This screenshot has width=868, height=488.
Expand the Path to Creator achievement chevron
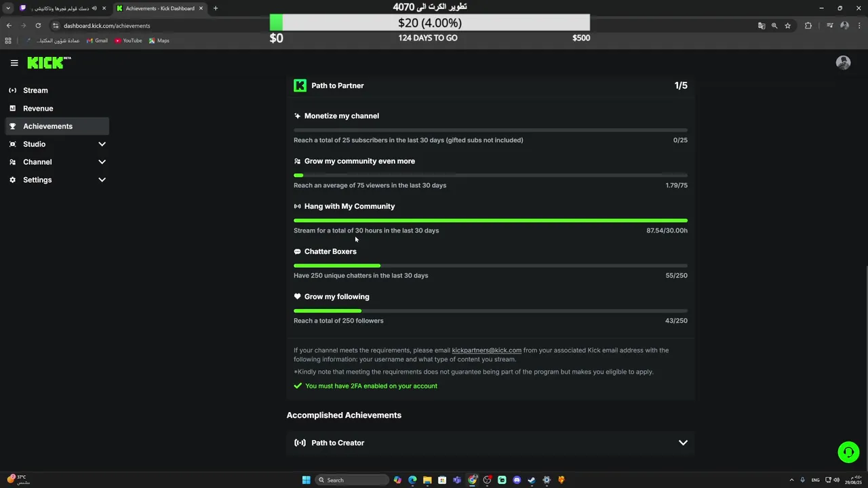point(683,443)
